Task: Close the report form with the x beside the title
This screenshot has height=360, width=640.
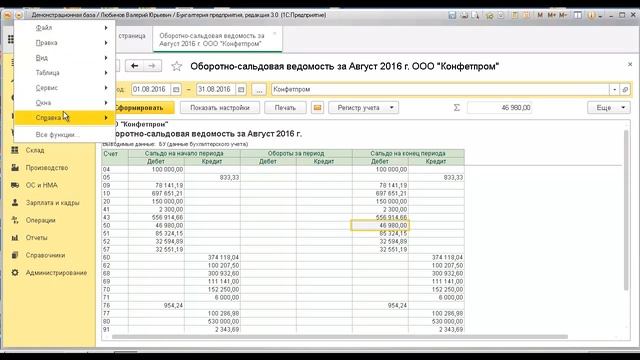Action: (630, 64)
